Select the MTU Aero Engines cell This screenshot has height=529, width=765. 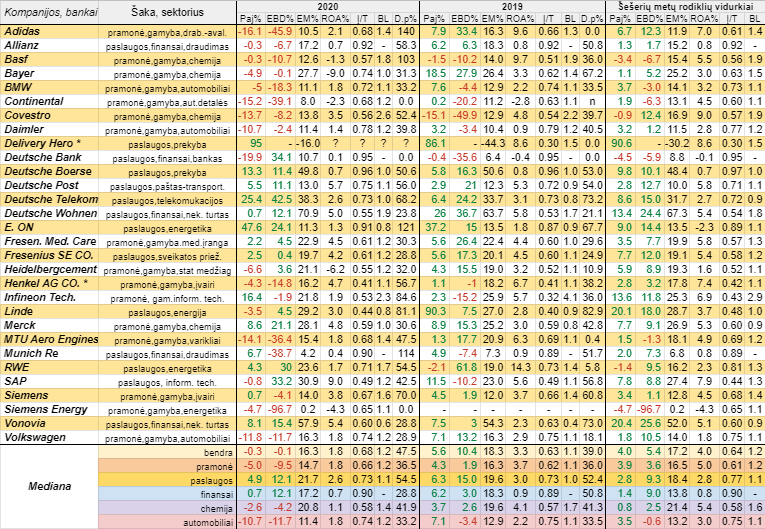(x=50, y=340)
